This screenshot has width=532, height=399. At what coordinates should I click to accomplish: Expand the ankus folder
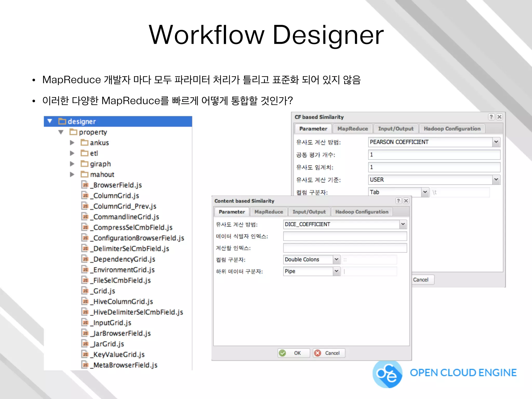coord(72,143)
